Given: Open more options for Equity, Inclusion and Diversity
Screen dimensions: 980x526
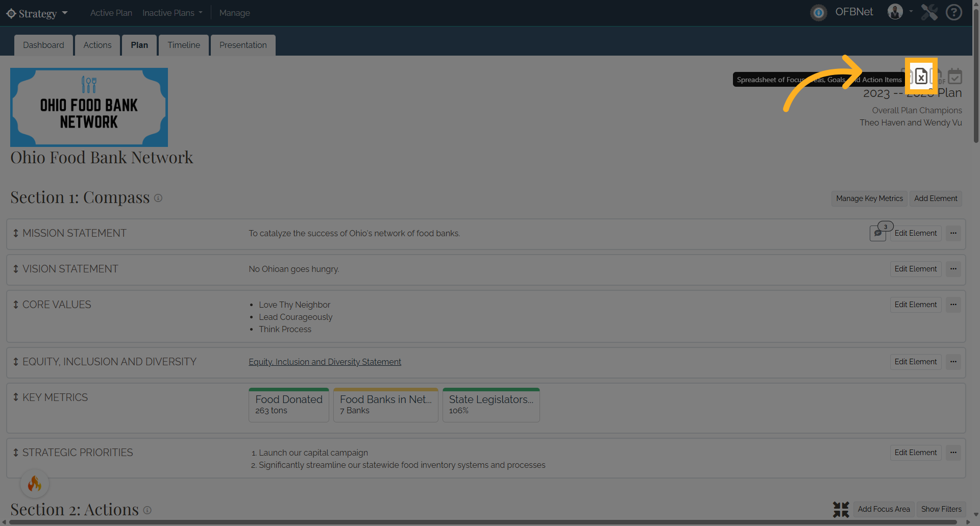Looking at the screenshot, I should (953, 362).
